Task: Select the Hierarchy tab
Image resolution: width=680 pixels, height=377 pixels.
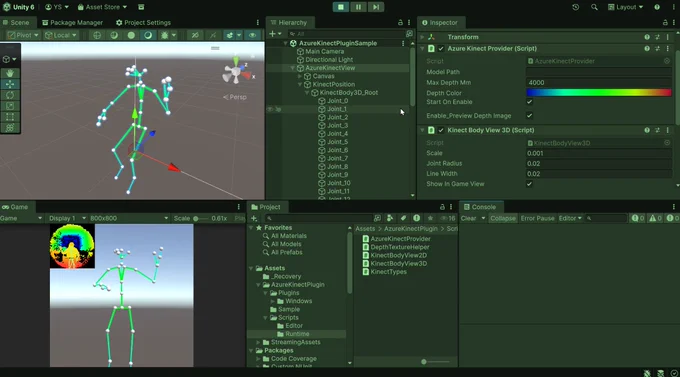Action: [288, 23]
